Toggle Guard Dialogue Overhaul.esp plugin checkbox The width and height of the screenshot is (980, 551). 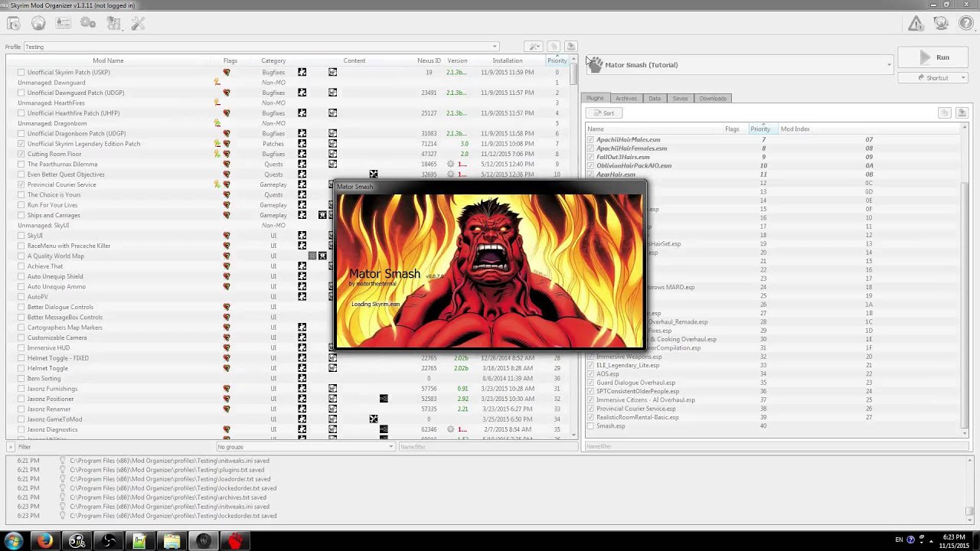pos(590,383)
